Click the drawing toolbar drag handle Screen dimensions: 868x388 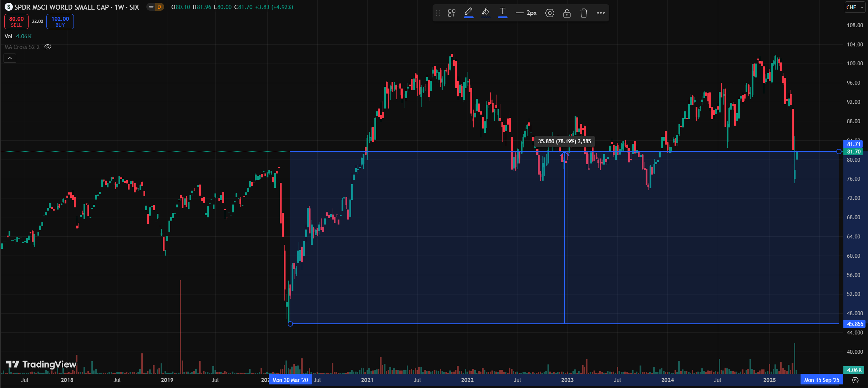[x=438, y=13]
